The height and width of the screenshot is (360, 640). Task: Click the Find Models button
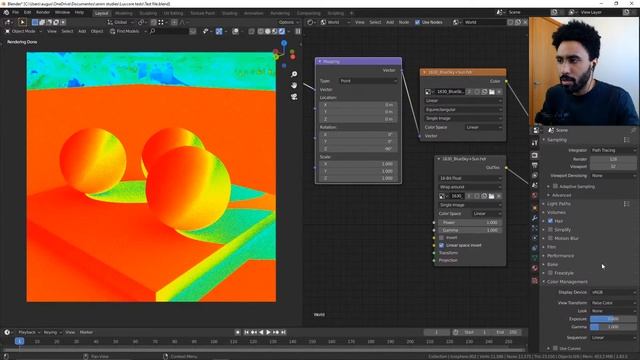tap(124, 31)
